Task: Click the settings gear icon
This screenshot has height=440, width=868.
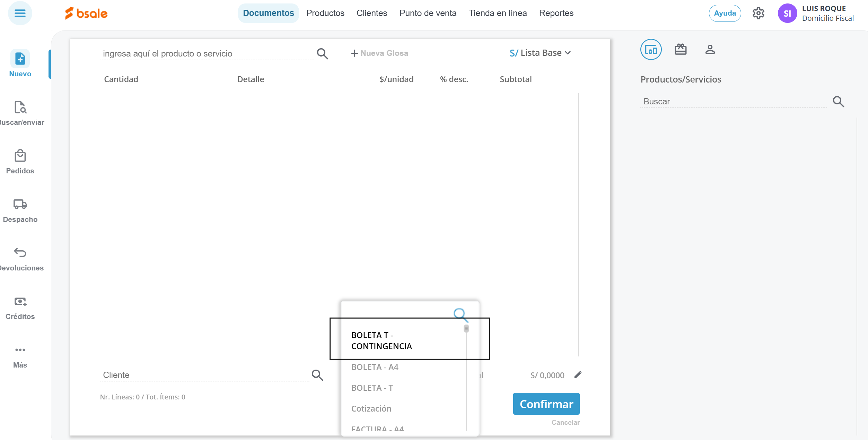Action: coord(758,14)
